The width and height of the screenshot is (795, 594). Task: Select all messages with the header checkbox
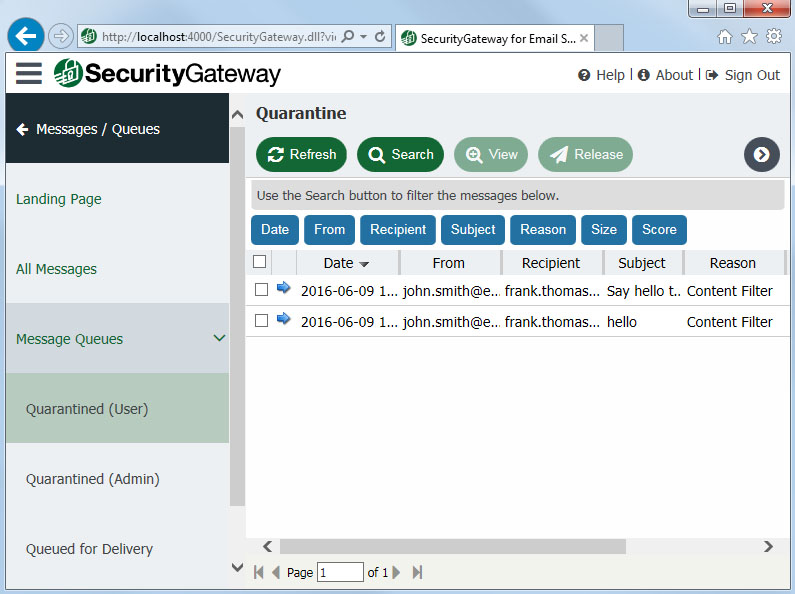pos(260,262)
